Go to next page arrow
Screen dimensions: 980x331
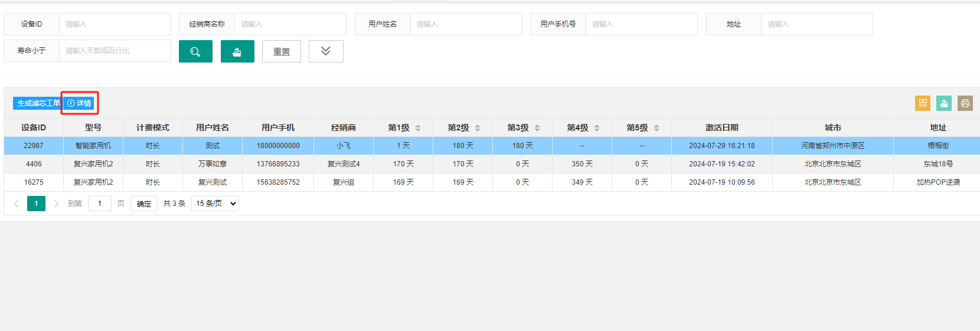pos(57,204)
